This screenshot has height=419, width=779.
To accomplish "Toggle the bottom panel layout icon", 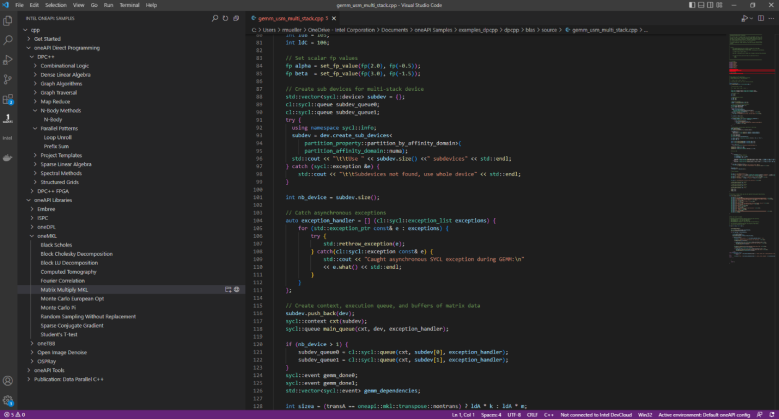I will (x=701, y=5).
